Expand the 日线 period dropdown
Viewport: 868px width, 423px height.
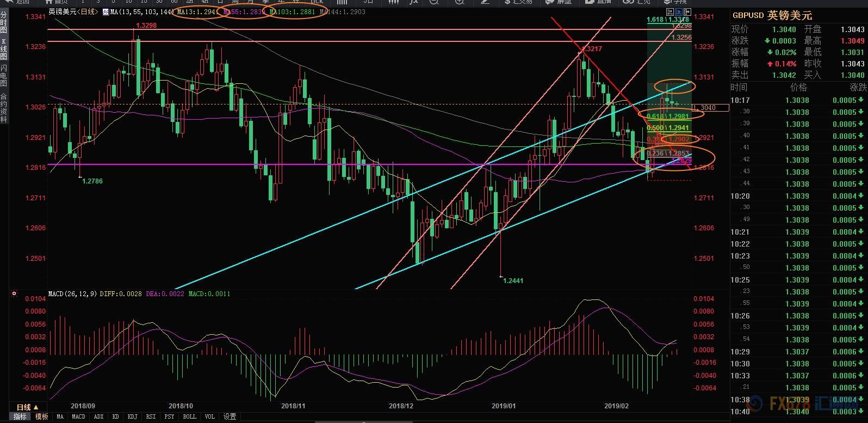pyautogui.click(x=27, y=407)
